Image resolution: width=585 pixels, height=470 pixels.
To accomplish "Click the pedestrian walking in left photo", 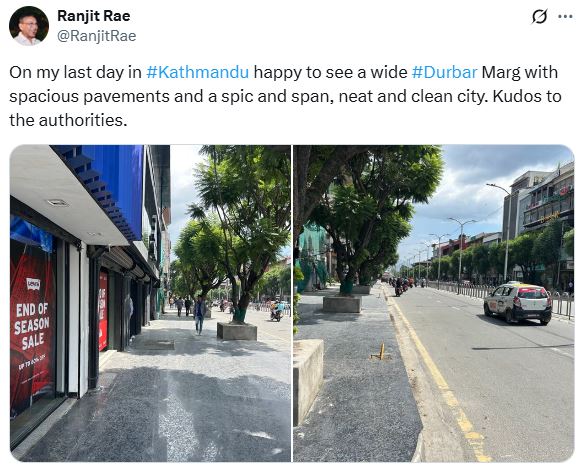I will point(199,314).
